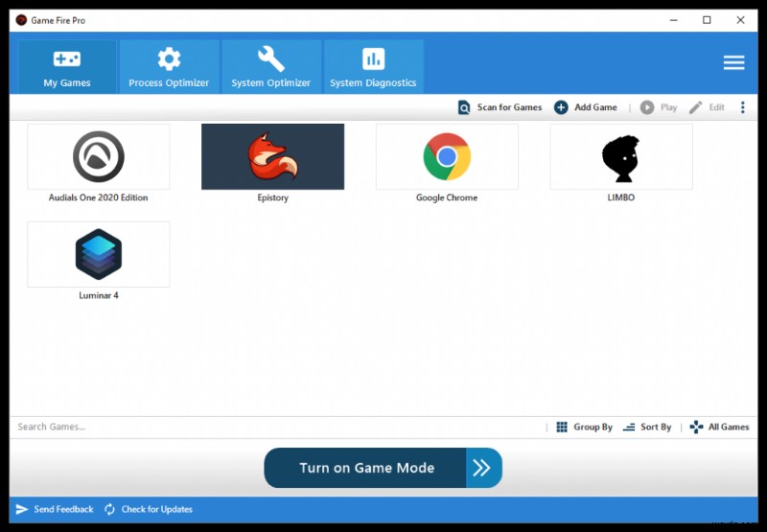Viewport: 767px width, 532px height.
Task: Click the Check for Updates refresh icon
Action: (x=109, y=509)
